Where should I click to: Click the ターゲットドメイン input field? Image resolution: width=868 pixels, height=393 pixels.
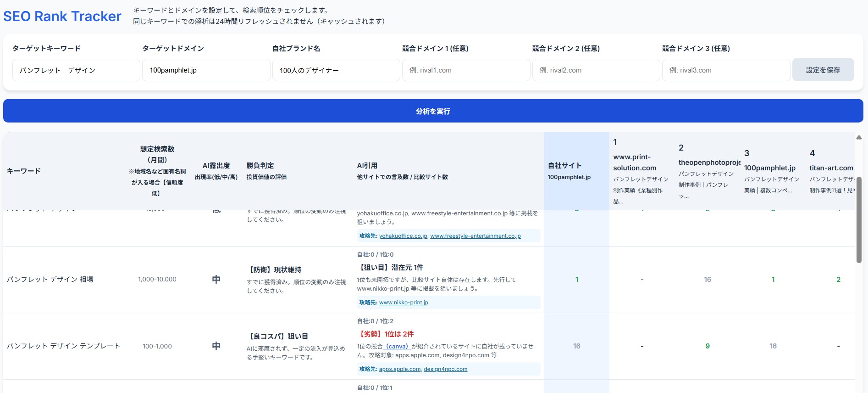(x=206, y=70)
